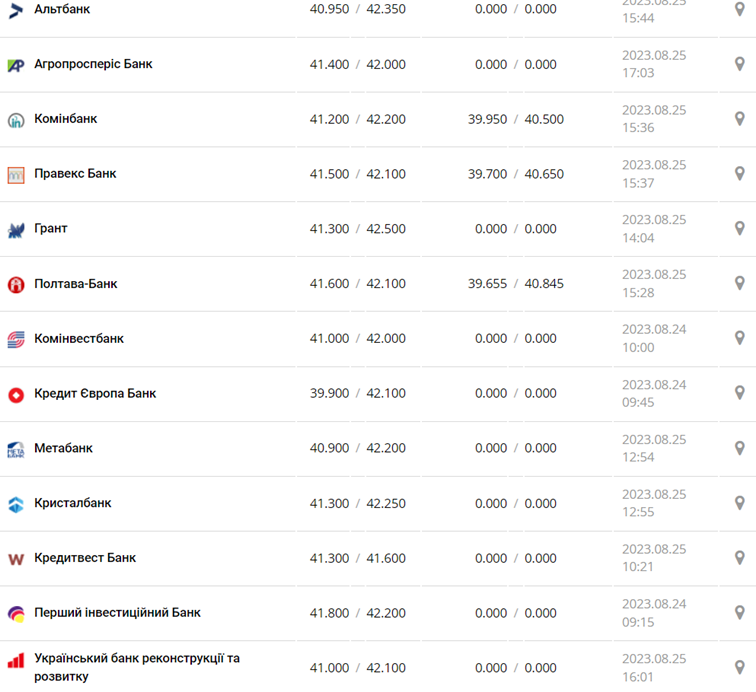Open map pin for Кристалбанк row
The height and width of the screenshot is (692, 756).
[739, 503]
